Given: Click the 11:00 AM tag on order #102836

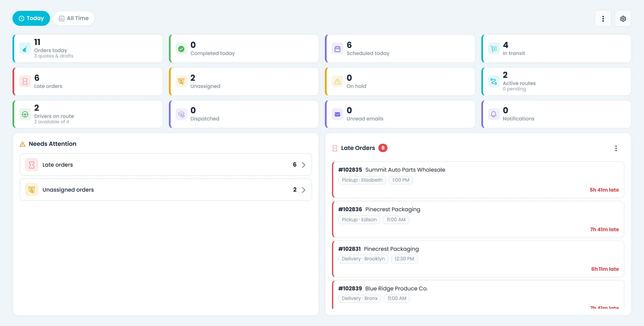Looking at the screenshot, I should point(396,220).
